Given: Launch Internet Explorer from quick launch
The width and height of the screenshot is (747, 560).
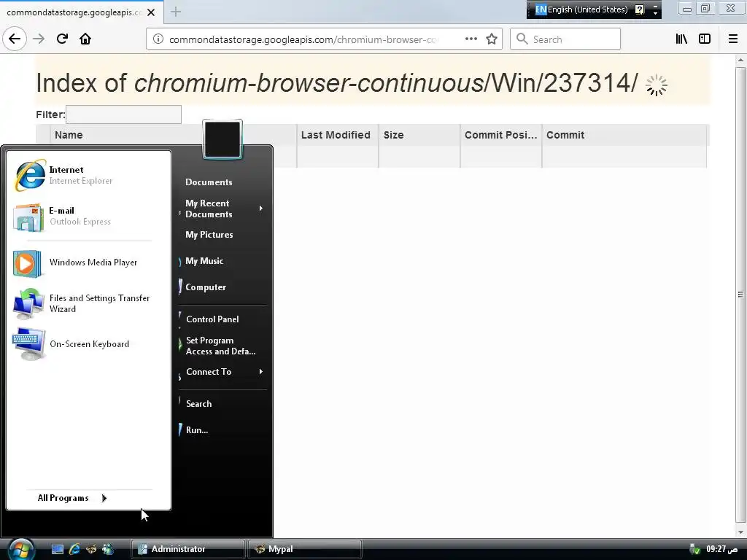Looking at the screenshot, I should pos(74,549).
